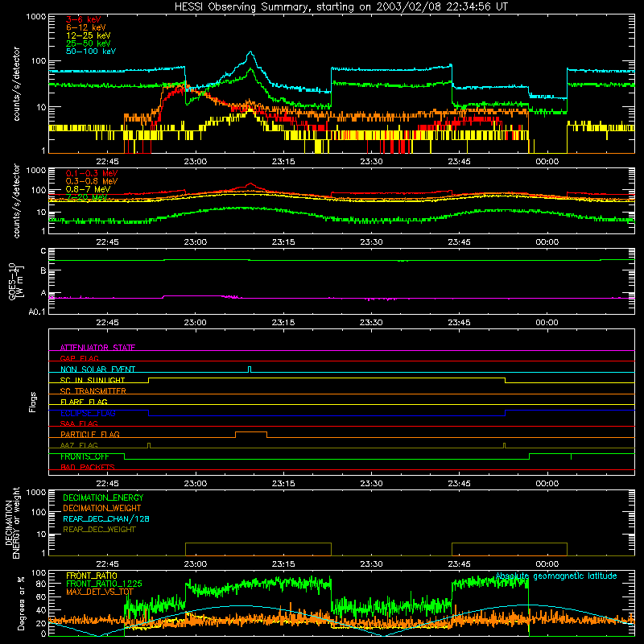This screenshot has width=644, height=644.
Task: Click the PARTICLE_FLAG label
Action: 90,434
